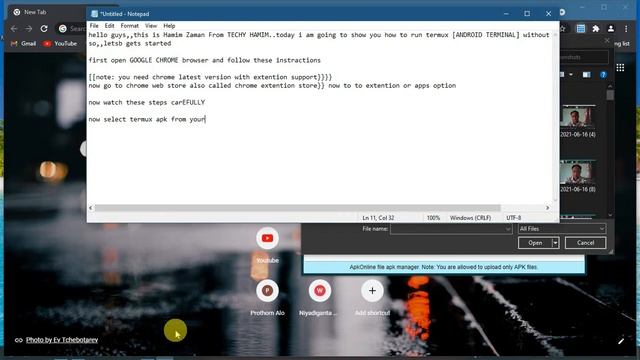The height and width of the screenshot is (360, 640).
Task: Open the All Files type dropdown
Action: point(562,229)
